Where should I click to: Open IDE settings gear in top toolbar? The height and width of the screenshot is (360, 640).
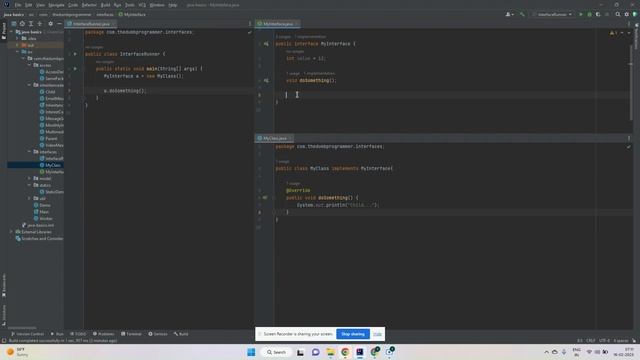coord(627,14)
